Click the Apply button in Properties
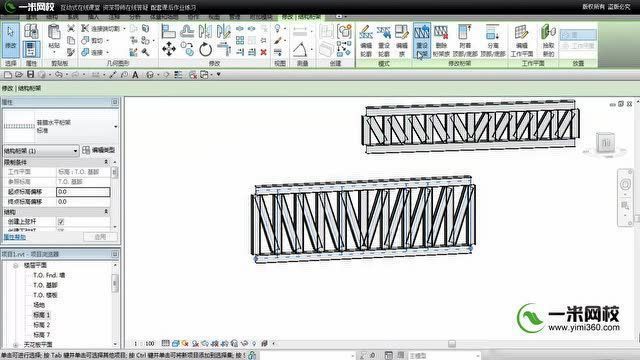Screen dimensions: 640x360 click(x=100, y=237)
